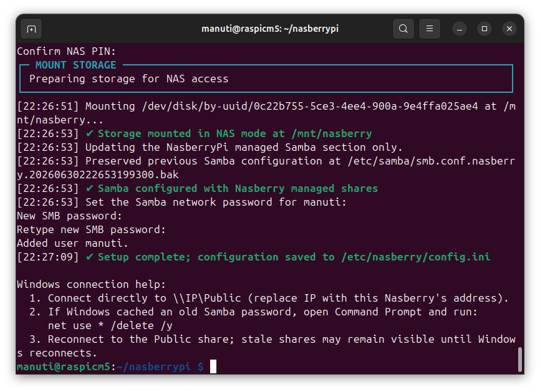This screenshot has width=540, height=392.
Task: Click the 'Setup complete; configuration saved' message
Action: pos(288,257)
